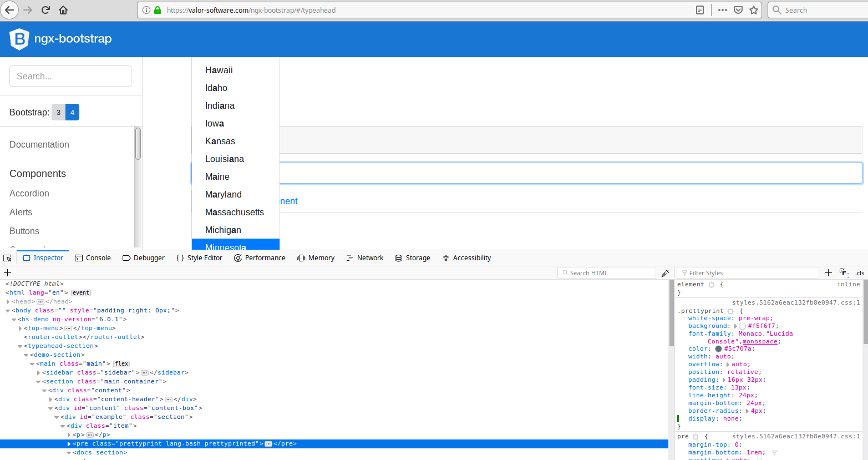Open the Alerts documentation link
Viewport: 868px width, 460px height.
[21, 212]
